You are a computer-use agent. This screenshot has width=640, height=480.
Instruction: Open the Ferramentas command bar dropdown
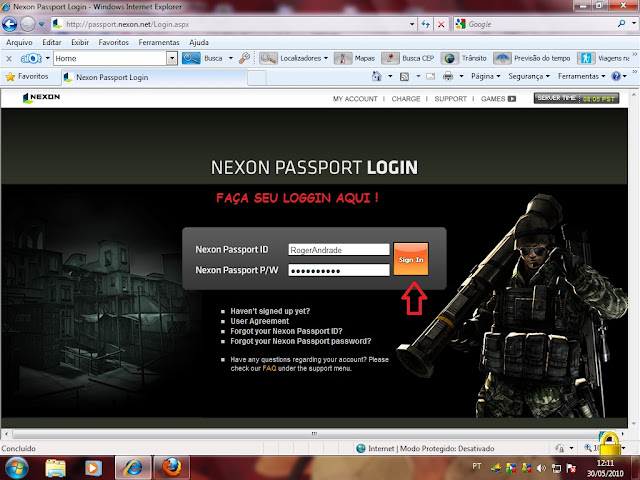click(x=582, y=76)
